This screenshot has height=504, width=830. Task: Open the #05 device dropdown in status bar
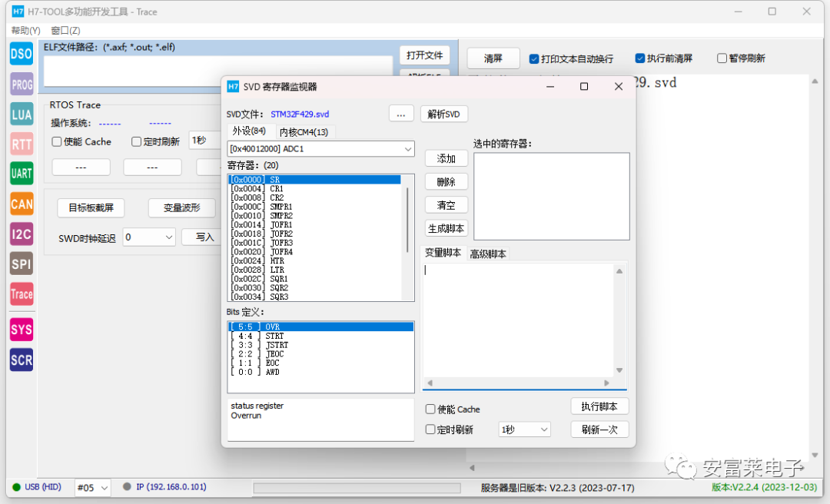point(93,488)
